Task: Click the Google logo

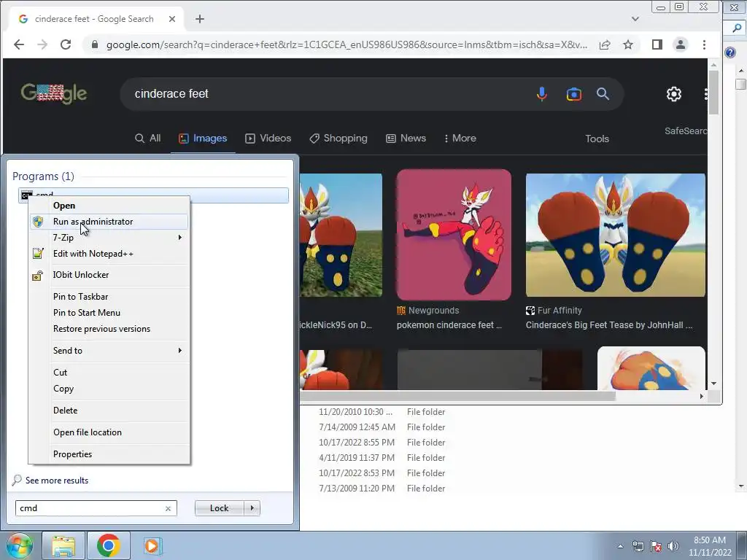Action: (53, 93)
